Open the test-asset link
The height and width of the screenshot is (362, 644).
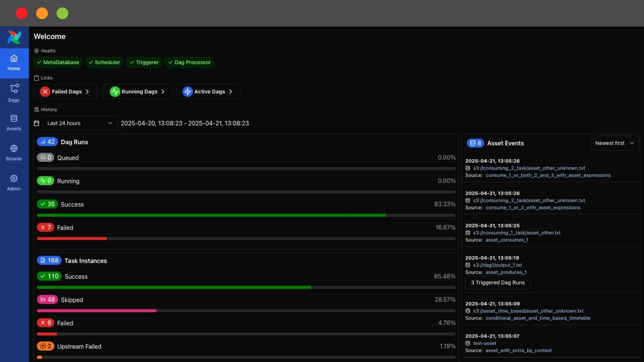point(485,343)
